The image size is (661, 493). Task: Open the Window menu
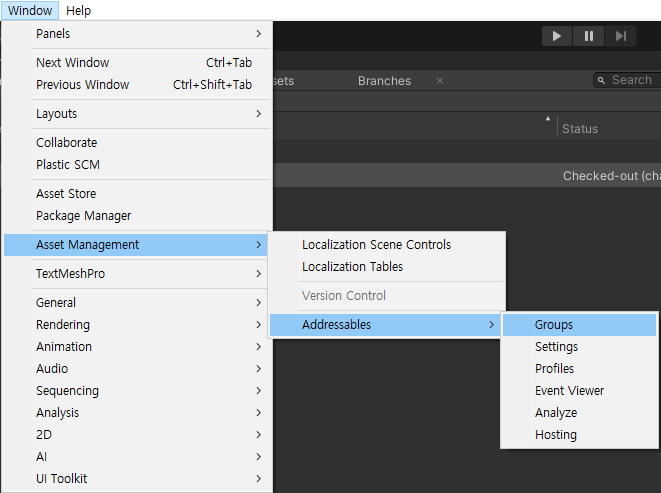point(30,10)
